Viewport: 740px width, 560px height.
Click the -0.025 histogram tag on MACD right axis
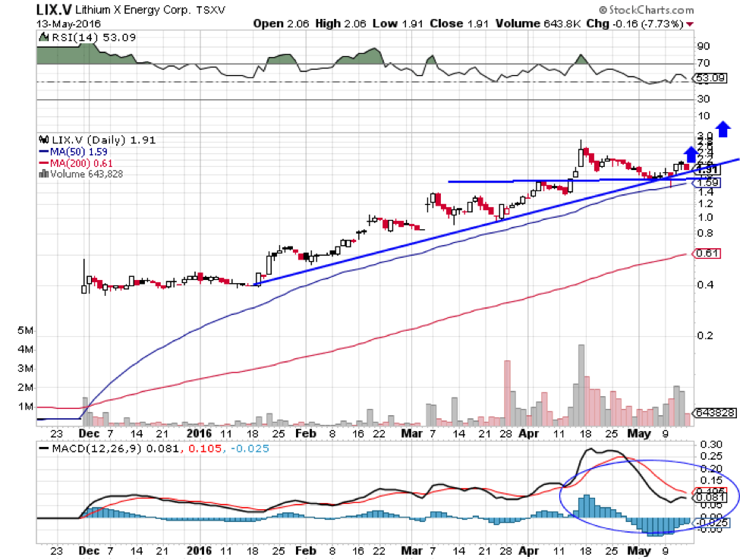[x=712, y=523]
